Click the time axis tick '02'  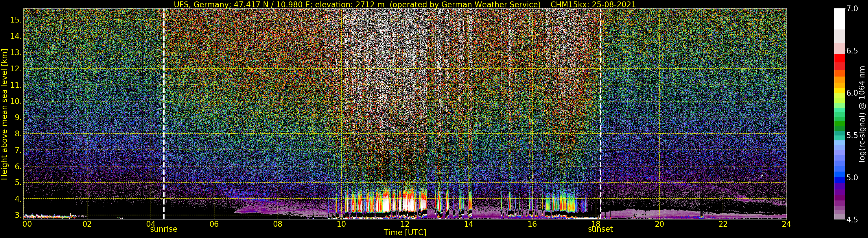(87, 224)
